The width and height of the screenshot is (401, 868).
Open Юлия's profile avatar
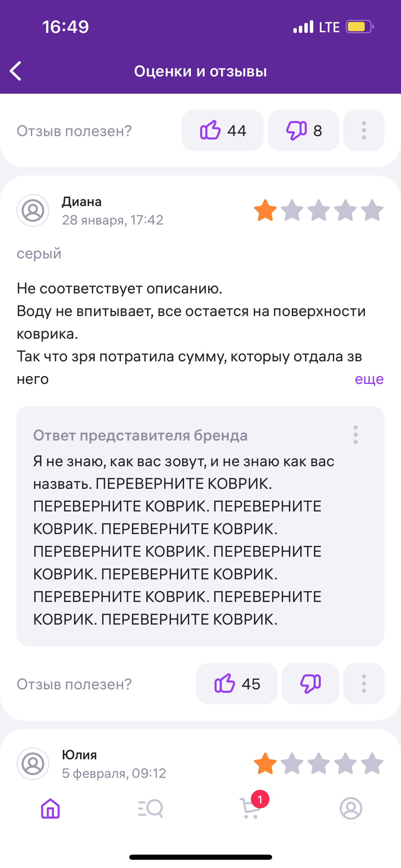tap(33, 764)
